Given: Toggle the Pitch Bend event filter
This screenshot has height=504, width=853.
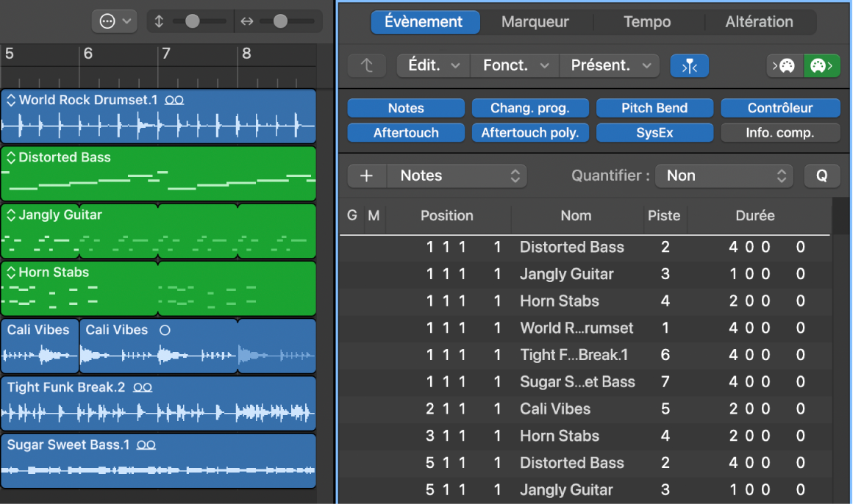Looking at the screenshot, I should [654, 108].
